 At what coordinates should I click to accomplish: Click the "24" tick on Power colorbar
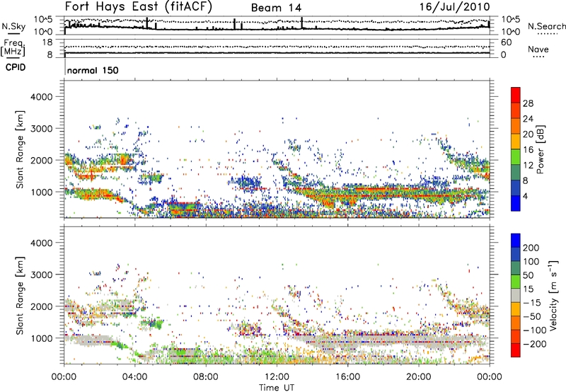click(528, 119)
